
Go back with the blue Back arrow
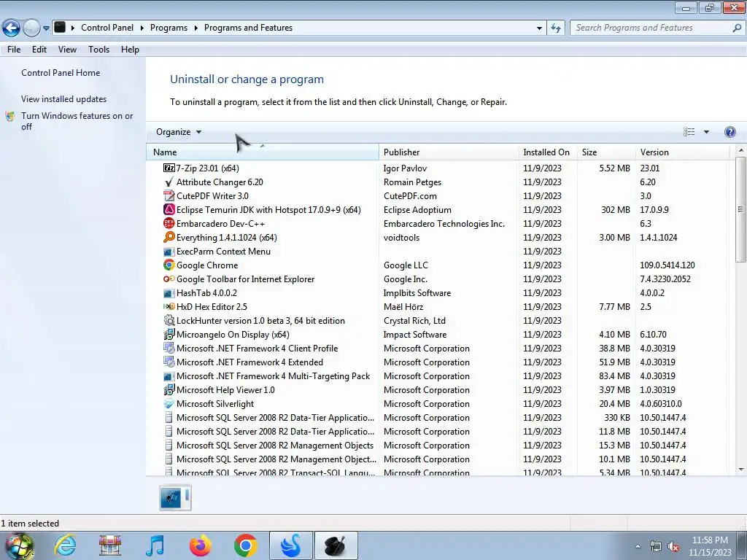pyautogui.click(x=12, y=28)
